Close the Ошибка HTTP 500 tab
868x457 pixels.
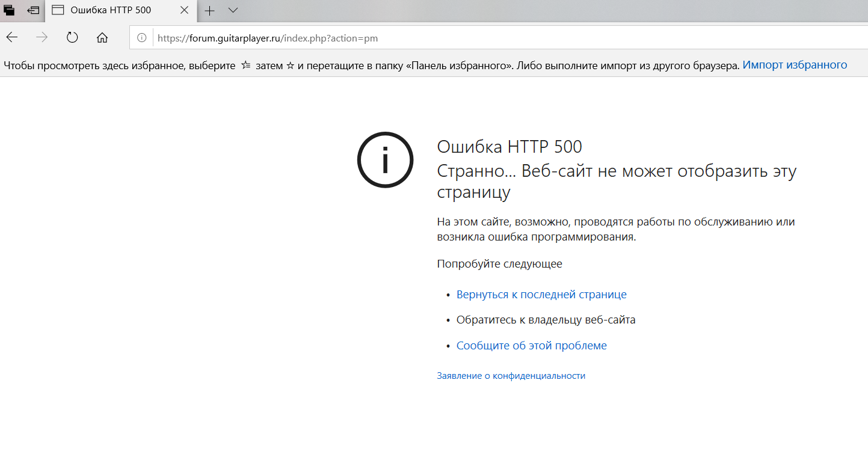point(184,10)
